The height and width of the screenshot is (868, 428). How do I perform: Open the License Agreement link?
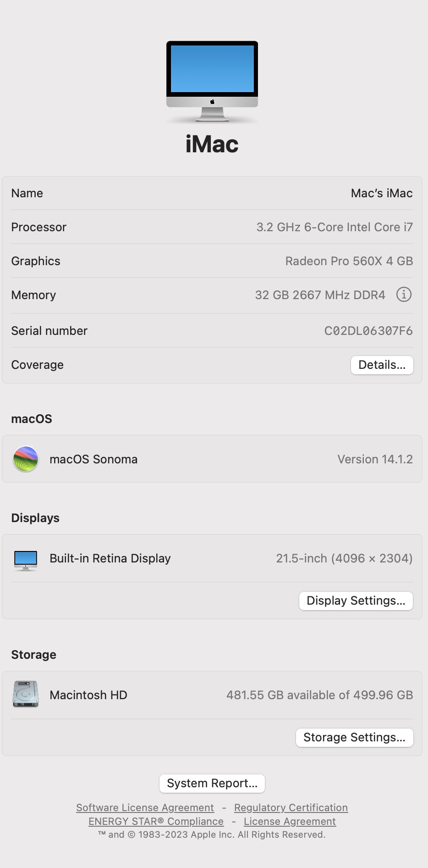pyautogui.click(x=290, y=822)
